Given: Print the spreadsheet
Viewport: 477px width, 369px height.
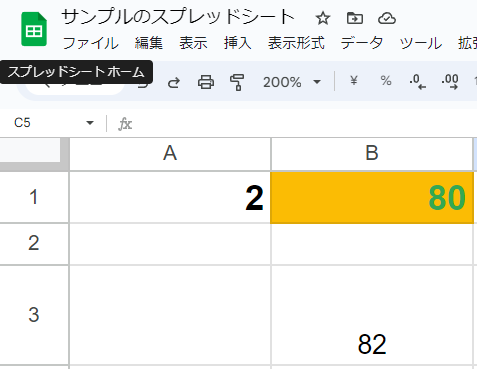Looking at the screenshot, I should [x=206, y=82].
